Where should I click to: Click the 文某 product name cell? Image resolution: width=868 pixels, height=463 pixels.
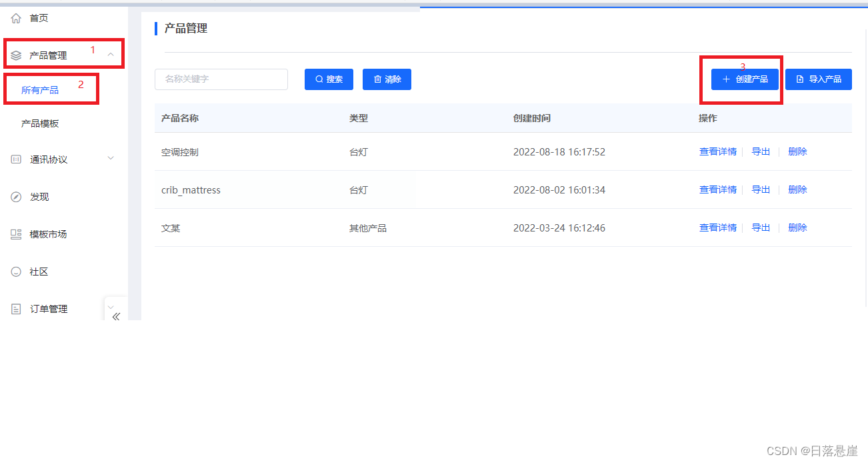coord(171,228)
